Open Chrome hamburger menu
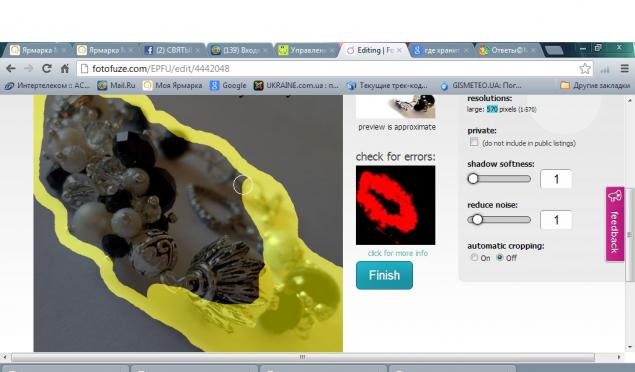Screen dimensions: 635x372 (x=625, y=69)
